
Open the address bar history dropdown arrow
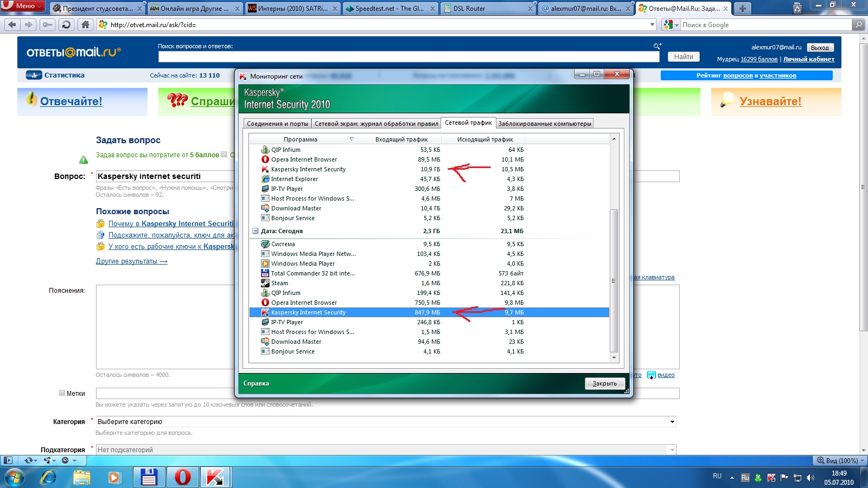(x=652, y=24)
